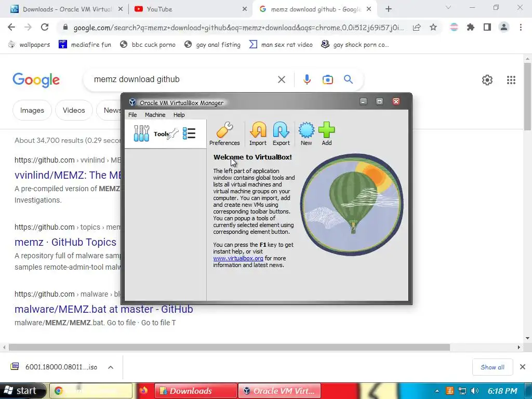The height and width of the screenshot is (399, 532).
Task: Open Chrome tab search chevron
Action: click(x=448, y=7)
